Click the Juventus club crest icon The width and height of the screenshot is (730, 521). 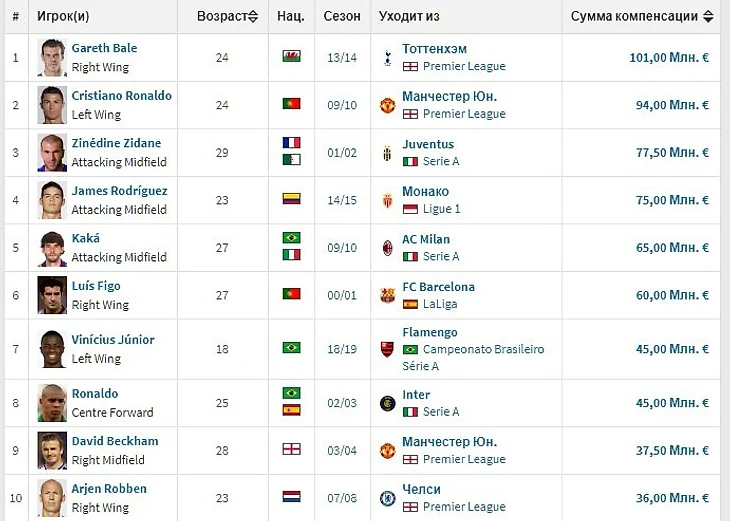(x=387, y=153)
